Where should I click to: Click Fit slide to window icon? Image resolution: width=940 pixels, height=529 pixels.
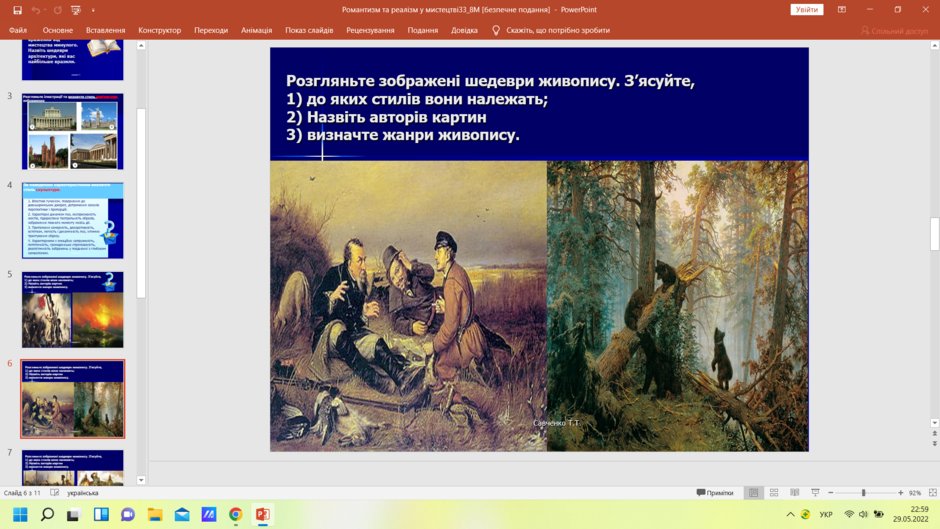933,493
